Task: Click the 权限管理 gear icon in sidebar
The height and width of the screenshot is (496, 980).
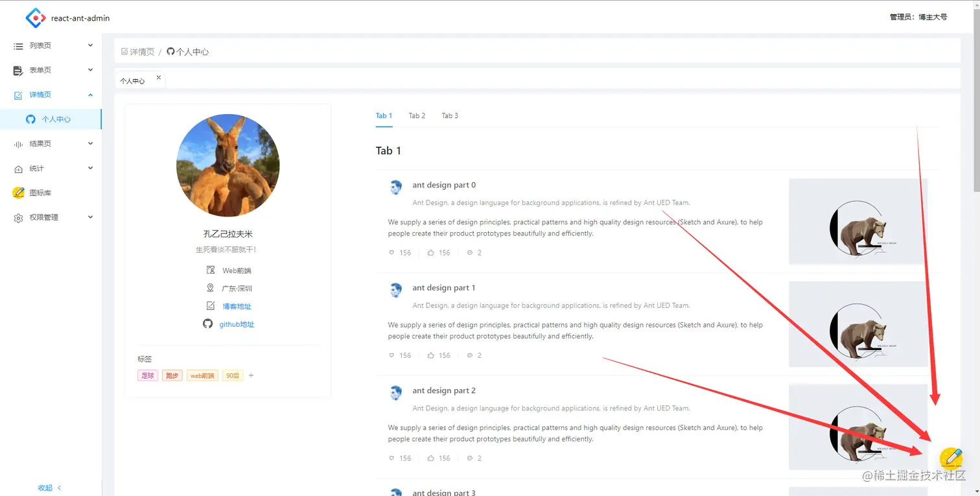Action: [18, 218]
